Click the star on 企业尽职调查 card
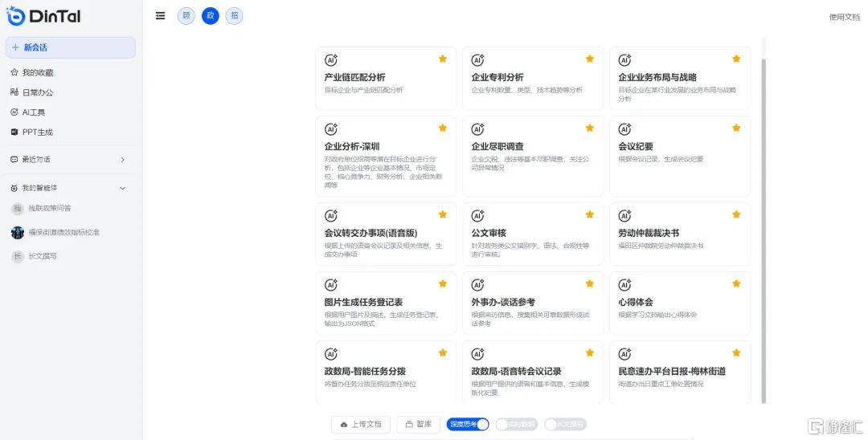This screenshot has width=868, height=440. click(590, 128)
